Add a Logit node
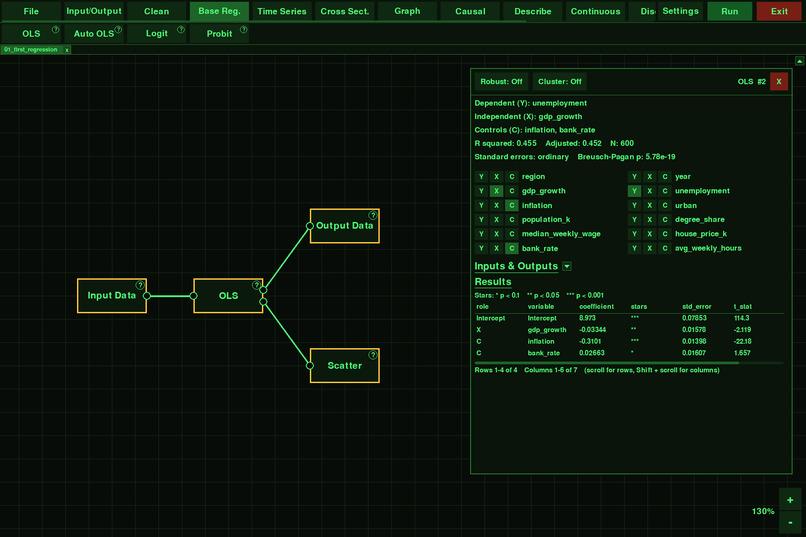 point(156,33)
